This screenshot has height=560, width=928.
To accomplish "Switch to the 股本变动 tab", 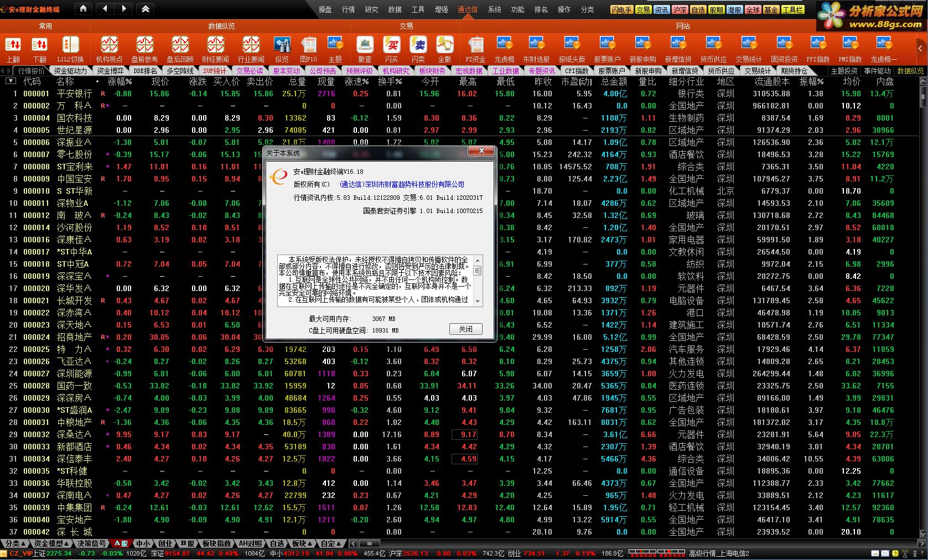I will tap(286, 71).
